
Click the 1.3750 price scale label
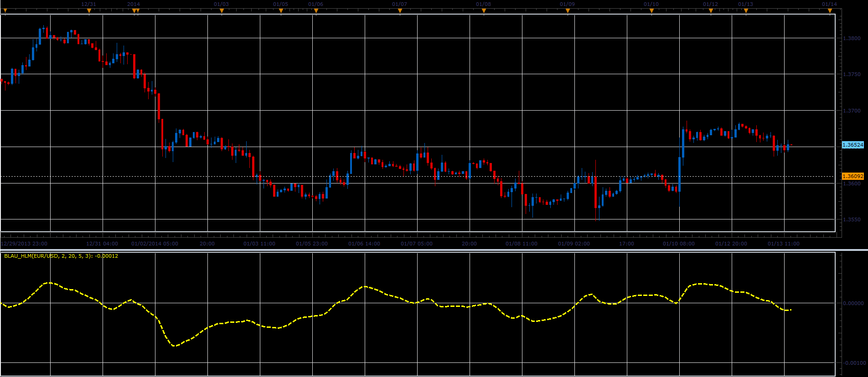point(852,74)
